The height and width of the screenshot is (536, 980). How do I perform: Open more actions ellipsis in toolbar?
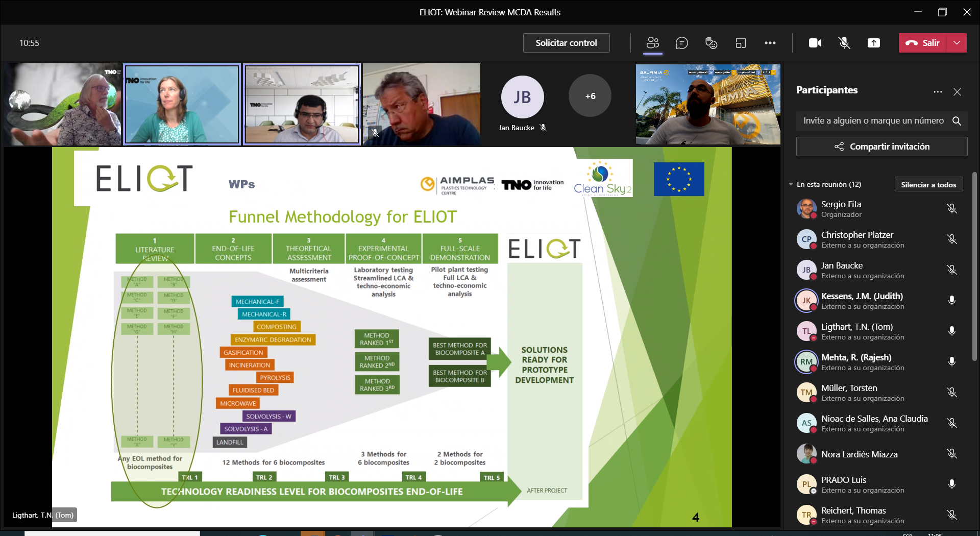(x=770, y=43)
